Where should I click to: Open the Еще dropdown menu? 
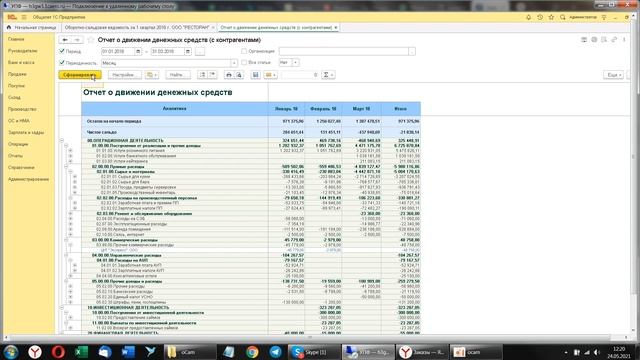pos(613,75)
